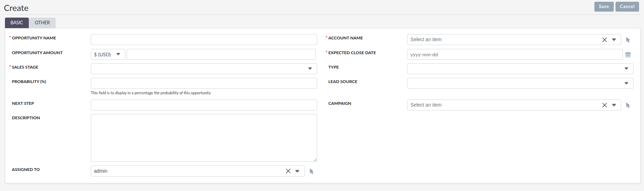Save the new opportunity
The image size is (644, 191).
click(x=604, y=7)
